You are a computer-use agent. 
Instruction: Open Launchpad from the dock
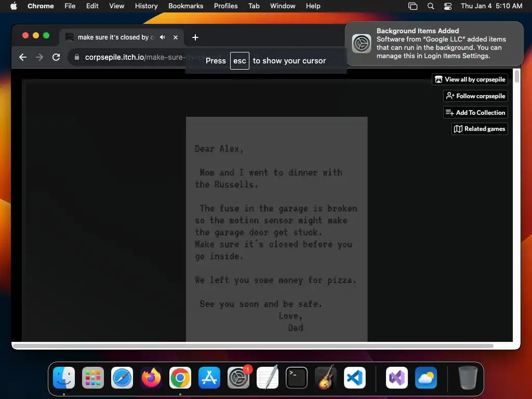coord(93,378)
